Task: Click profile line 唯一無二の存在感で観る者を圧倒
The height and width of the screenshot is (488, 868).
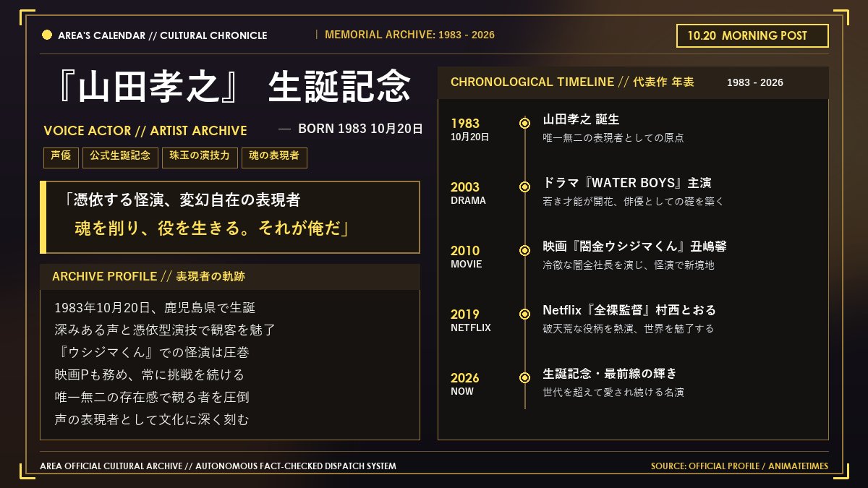Action: (153, 398)
